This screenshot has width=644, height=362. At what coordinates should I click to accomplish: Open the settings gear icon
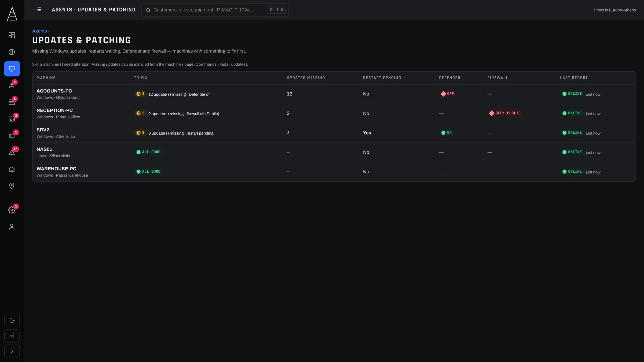coord(12,210)
